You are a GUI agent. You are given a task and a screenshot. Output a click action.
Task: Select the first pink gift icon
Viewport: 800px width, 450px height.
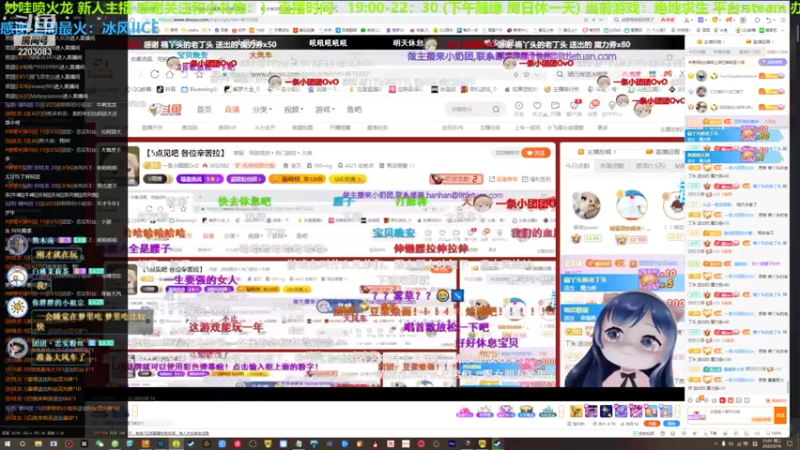[x=464, y=411]
